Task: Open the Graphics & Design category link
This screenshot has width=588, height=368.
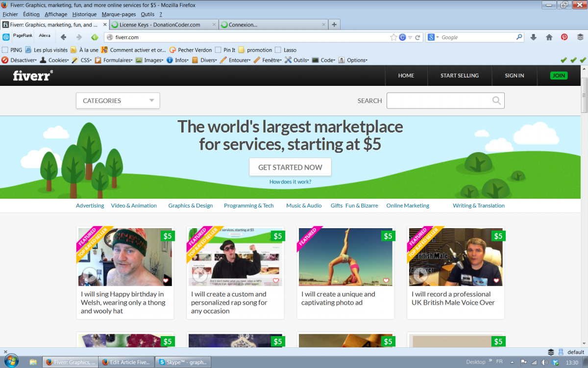Action: pyautogui.click(x=191, y=206)
